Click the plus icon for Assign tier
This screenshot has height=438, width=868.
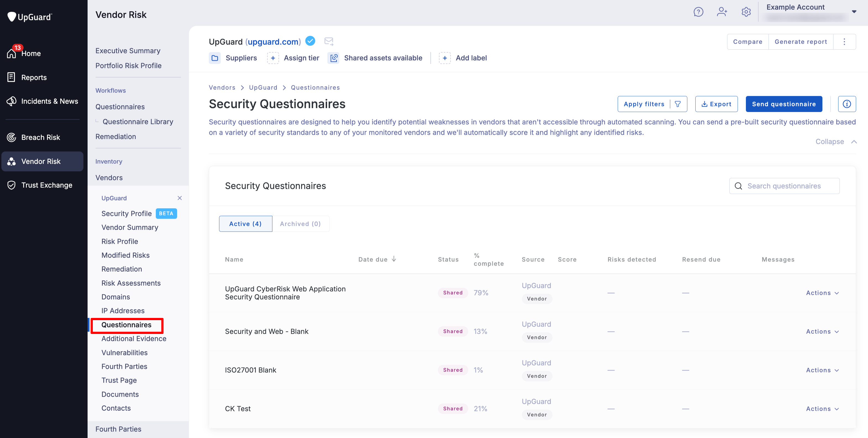(x=273, y=58)
